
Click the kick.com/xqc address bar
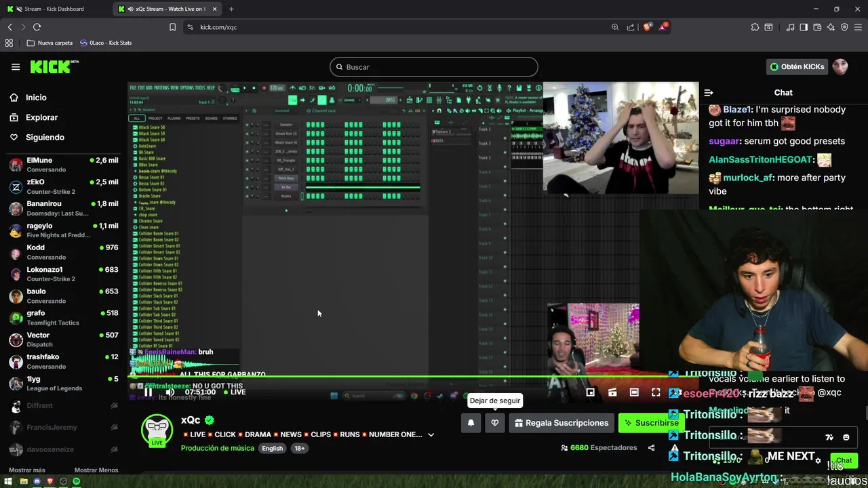pyautogui.click(x=400, y=27)
